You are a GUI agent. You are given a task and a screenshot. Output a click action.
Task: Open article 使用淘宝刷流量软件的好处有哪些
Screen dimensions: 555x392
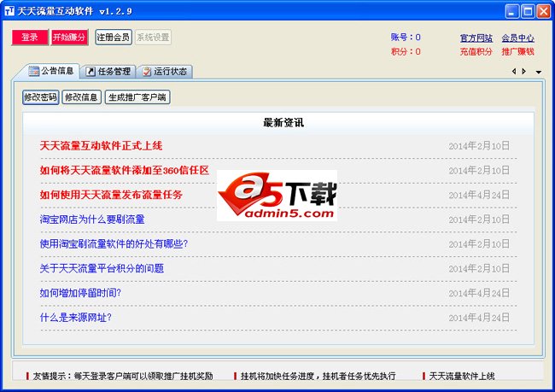[114, 243]
